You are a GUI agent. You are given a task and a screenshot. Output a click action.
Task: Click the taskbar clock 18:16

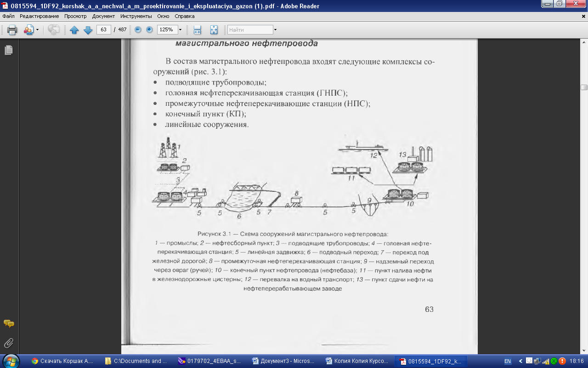[x=576, y=361]
